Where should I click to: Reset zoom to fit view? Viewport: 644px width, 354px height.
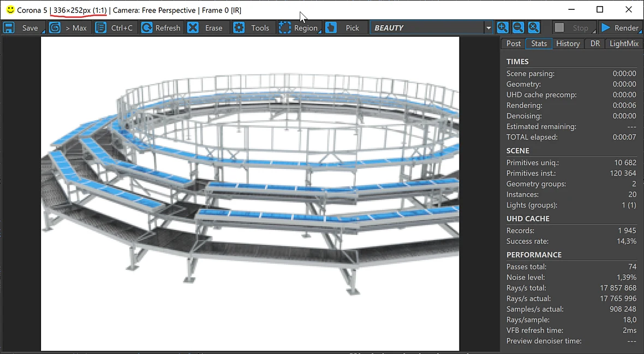coord(534,27)
